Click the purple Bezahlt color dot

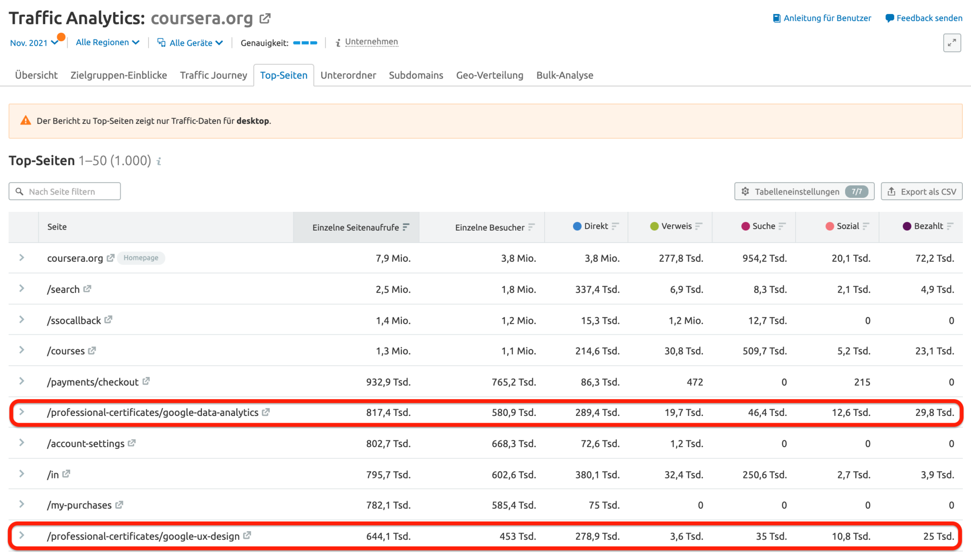point(907,226)
